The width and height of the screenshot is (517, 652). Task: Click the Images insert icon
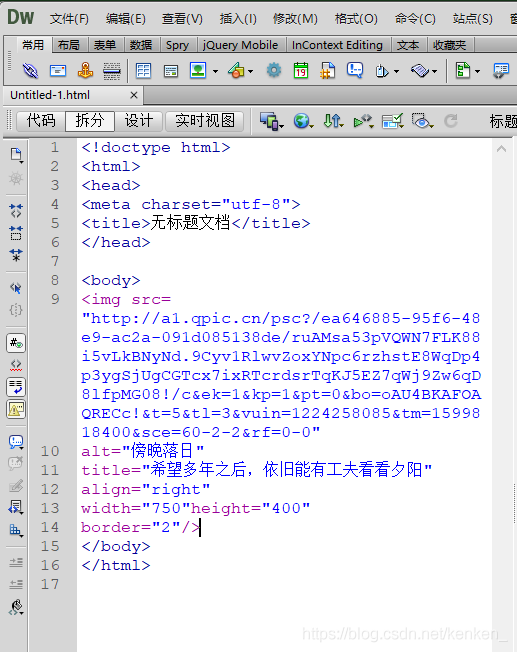pos(198,70)
